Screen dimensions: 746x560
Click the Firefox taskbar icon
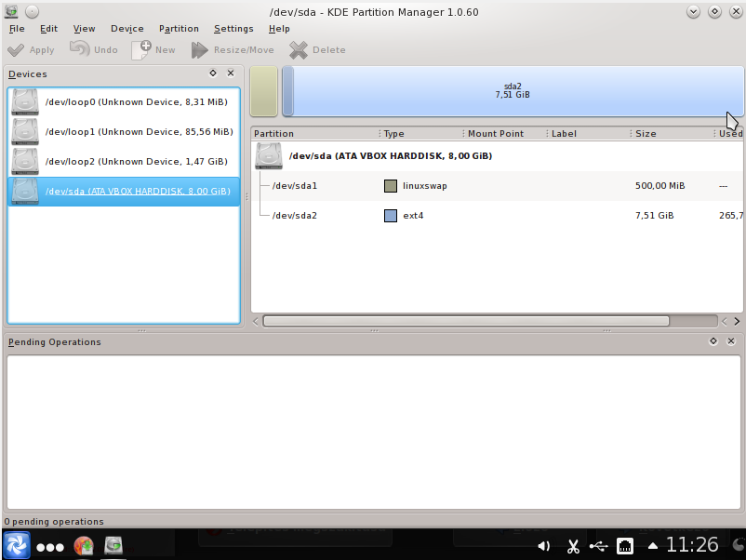tap(84, 546)
